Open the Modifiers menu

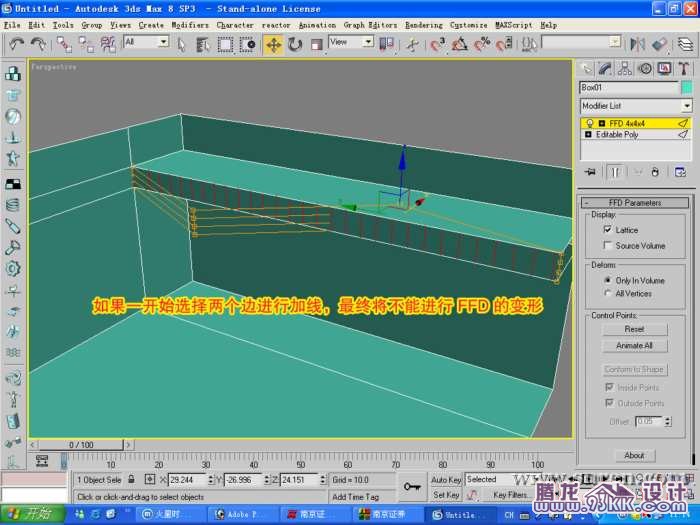pyautogui.click(x=190, y=25)
